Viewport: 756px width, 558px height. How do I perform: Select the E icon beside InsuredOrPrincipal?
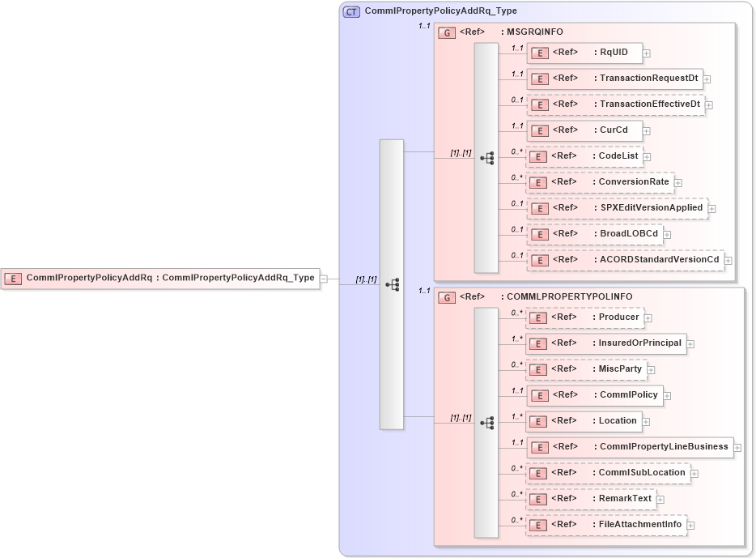point(537,343)
